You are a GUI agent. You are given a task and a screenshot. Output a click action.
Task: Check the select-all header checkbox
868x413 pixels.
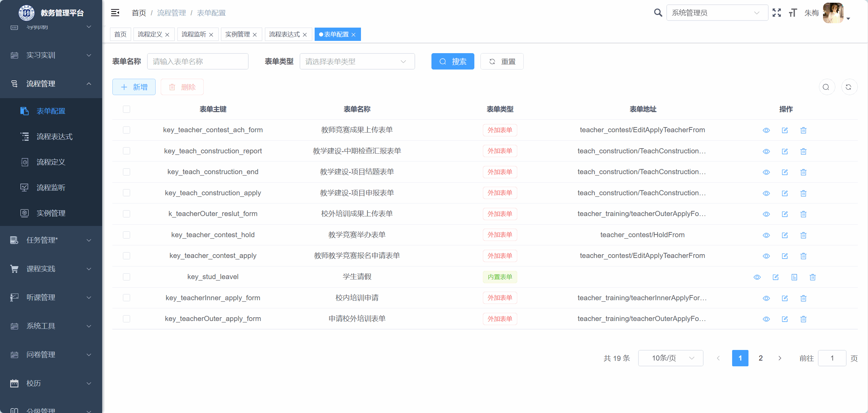[x=127, y=109]
